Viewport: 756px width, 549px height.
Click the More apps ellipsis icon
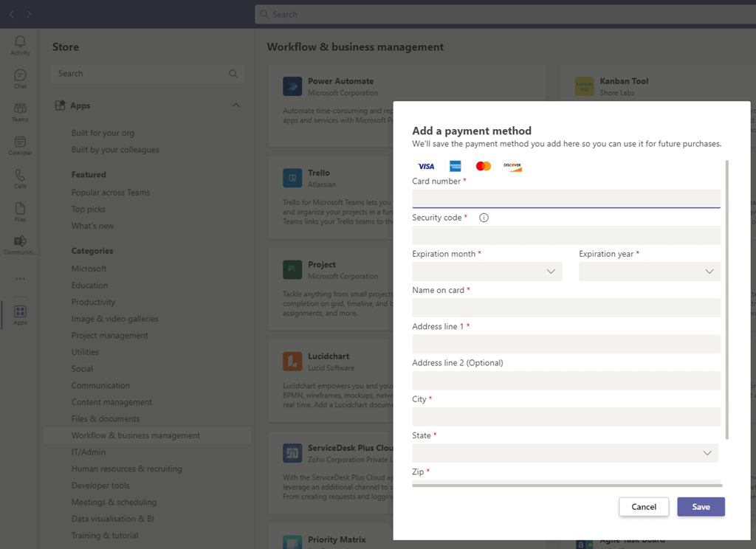tap(20, 279)
